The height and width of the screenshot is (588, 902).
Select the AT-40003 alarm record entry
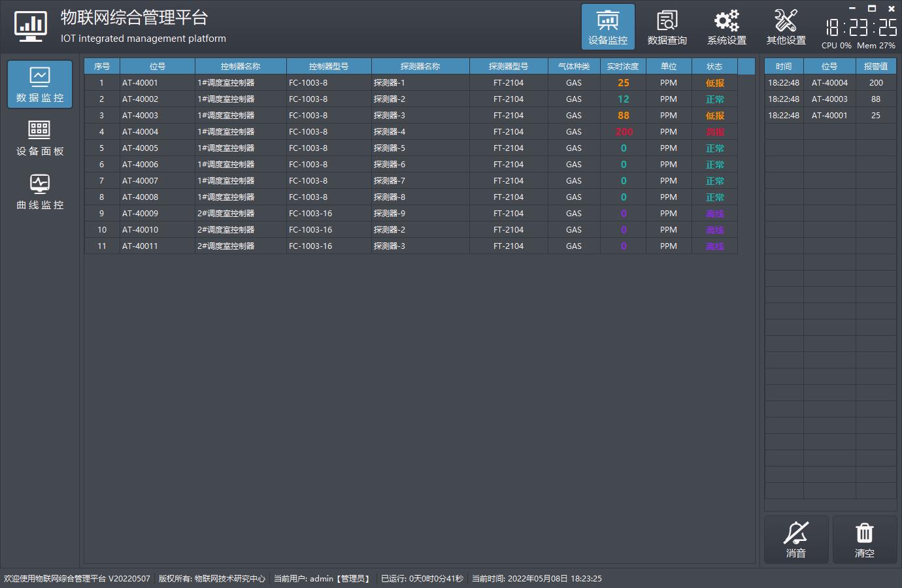[x=829, y=99]
